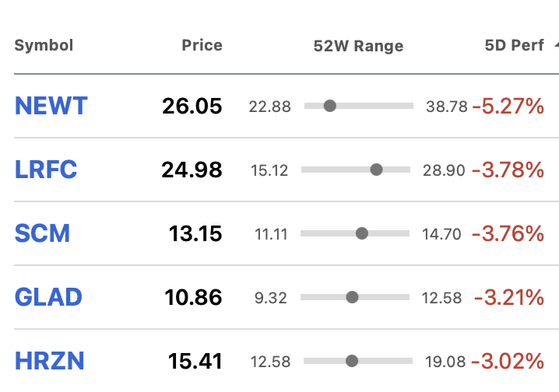
Task: Open the GLAD ticker symbol link
Action: (48, 297)
